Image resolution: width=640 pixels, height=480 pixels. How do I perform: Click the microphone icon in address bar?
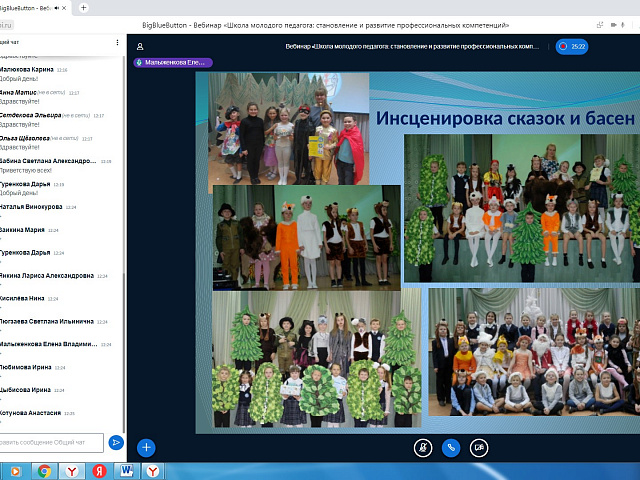pyautogui.click(x=622, y=25)
